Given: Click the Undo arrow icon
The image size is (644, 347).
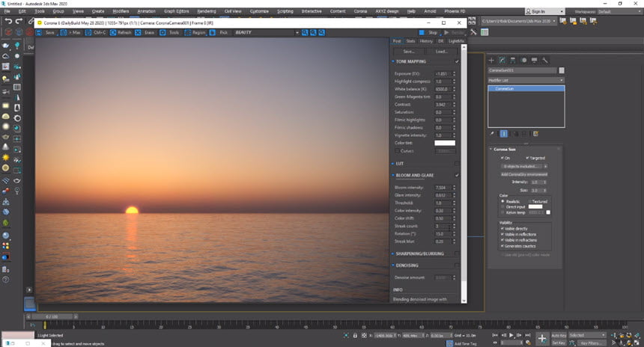Looking at the screenshot, I should (7, 21).
